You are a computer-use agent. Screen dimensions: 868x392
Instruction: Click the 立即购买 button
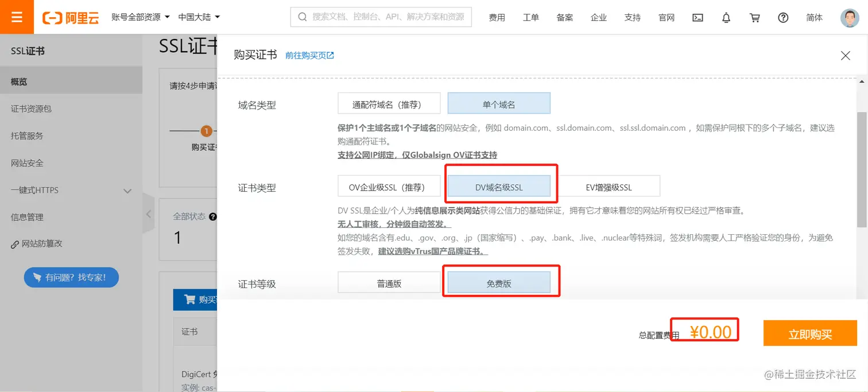810,333
